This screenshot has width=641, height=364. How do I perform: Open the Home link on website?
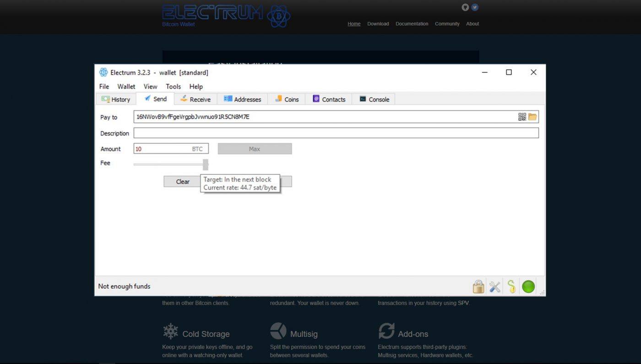click(354, 24)
